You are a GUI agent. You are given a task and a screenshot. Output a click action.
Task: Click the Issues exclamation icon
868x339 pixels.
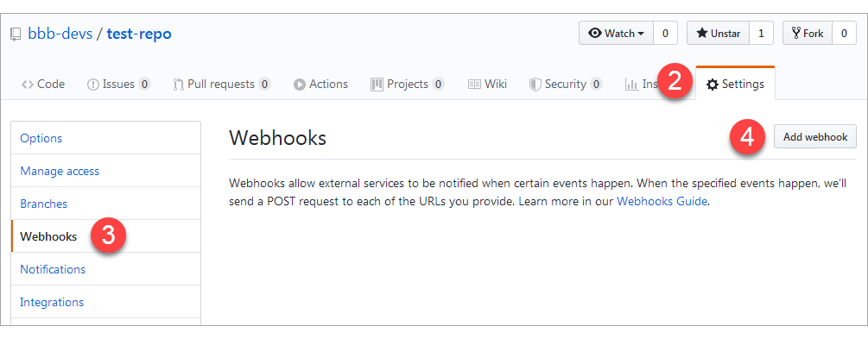(x=93, y=85)
